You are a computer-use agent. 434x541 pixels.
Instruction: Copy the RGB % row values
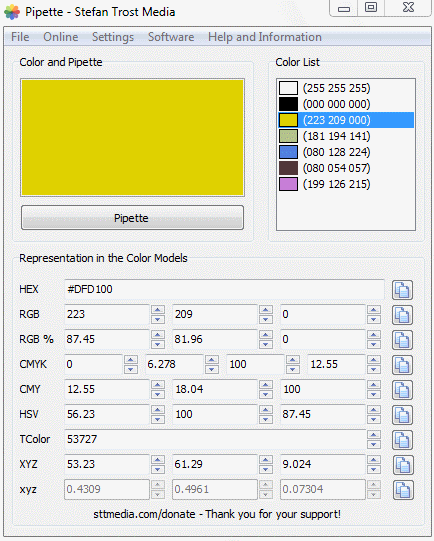coord(402,340)
